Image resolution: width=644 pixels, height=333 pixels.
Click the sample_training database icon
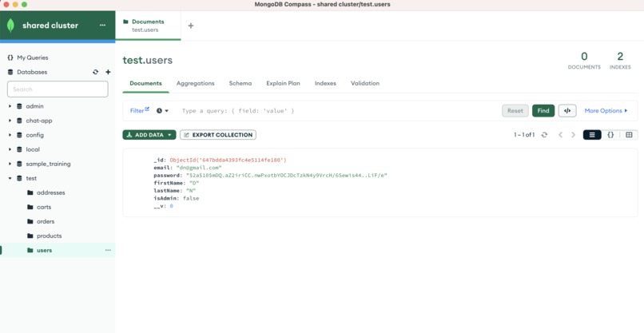[19, 164]
